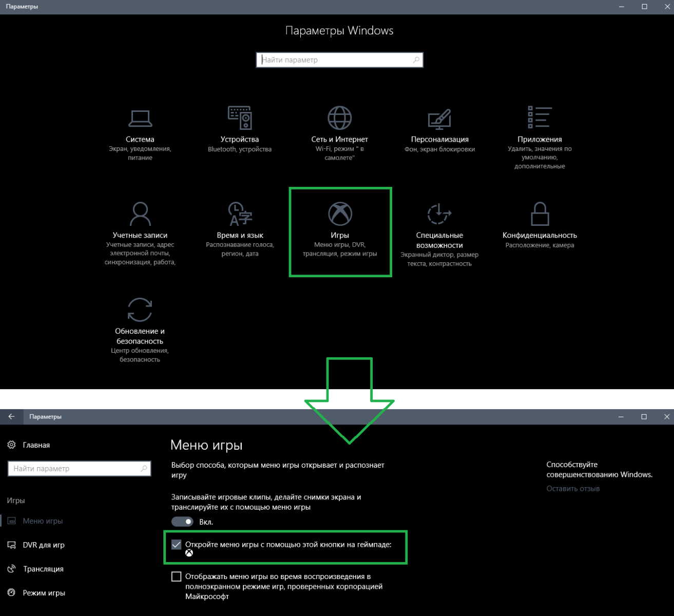Image resolution: width=674 pixels, height=616 pixels.
Task: Open Конфиденциальность lock icon
Action: [540, 214]
